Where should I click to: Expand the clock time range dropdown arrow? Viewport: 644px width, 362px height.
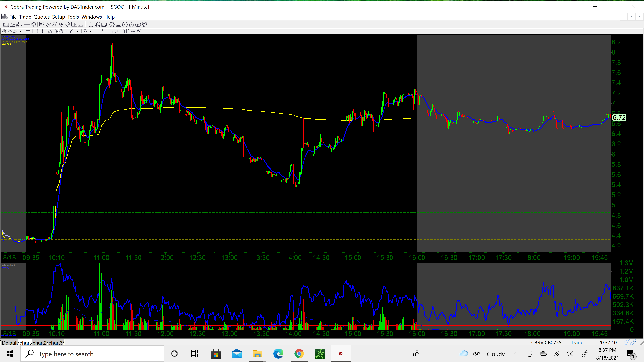pos(91,31)
